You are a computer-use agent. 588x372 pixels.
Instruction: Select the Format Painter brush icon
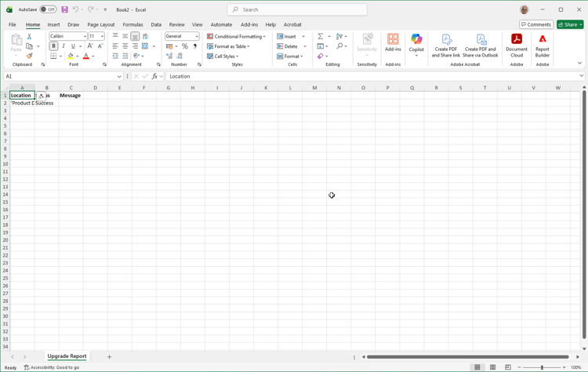29,56
